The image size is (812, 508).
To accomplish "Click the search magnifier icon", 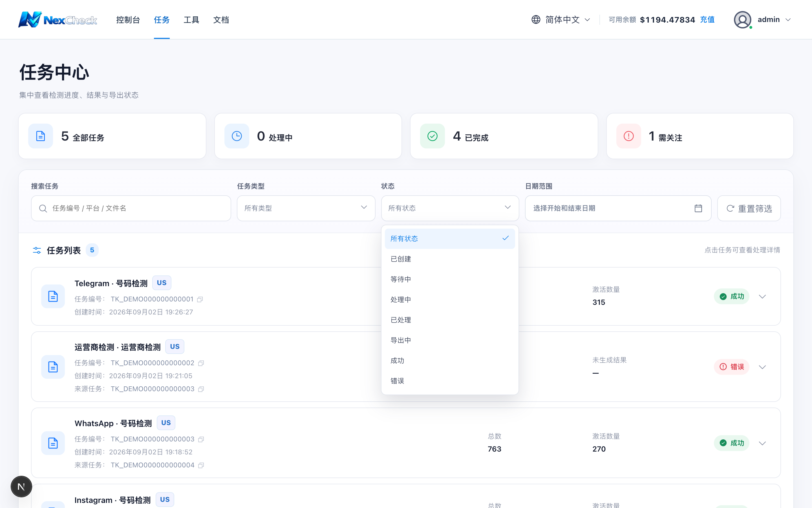I will tap(43, 208).
